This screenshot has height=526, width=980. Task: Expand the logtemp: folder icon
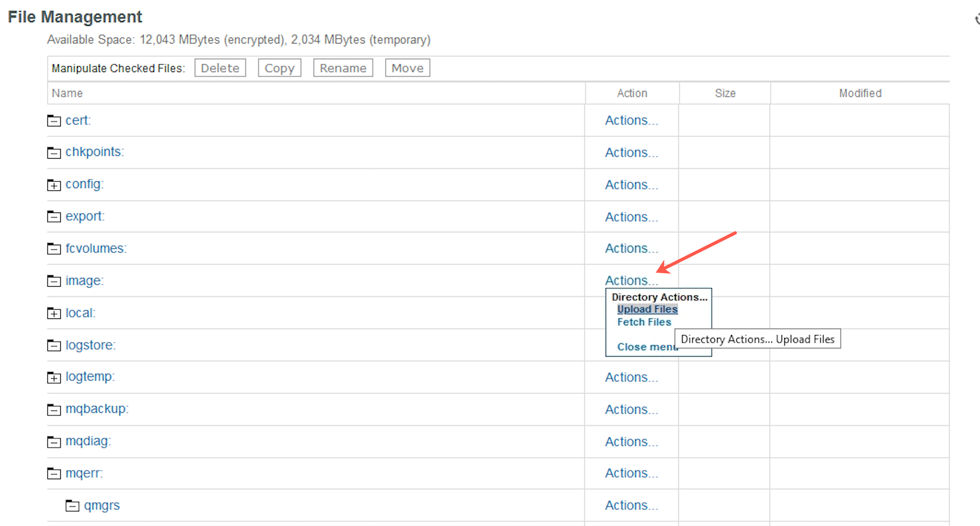coord(54,378)
